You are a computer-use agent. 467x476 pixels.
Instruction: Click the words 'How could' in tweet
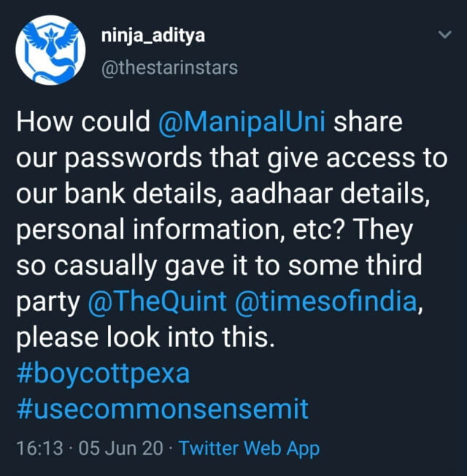coord(82,122)
